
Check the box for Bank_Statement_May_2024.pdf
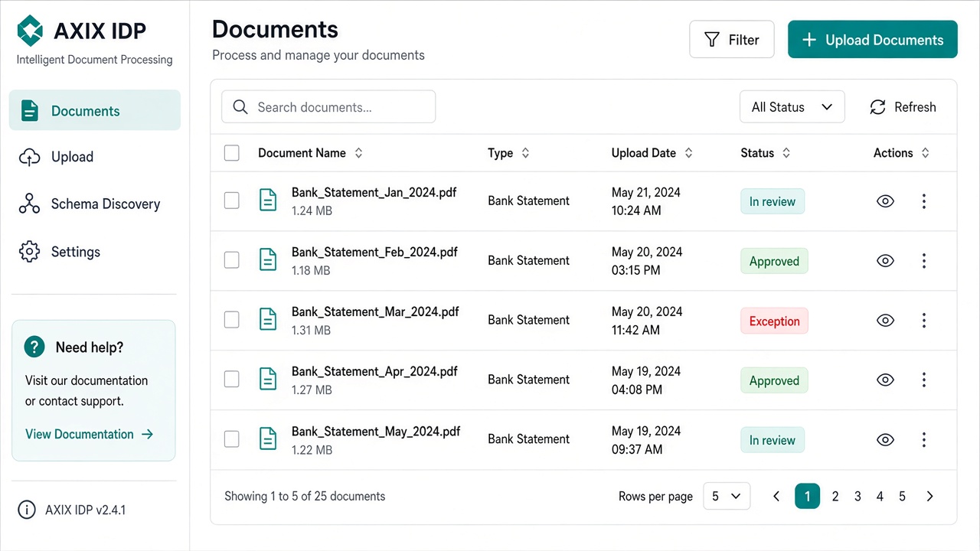(x=232, y=439)
